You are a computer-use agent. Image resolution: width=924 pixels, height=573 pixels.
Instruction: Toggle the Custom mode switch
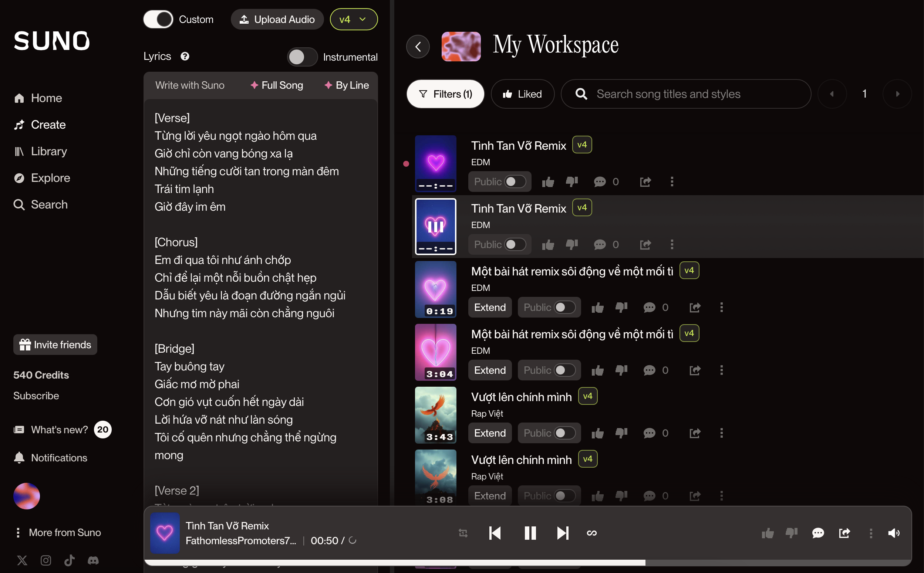(x=158, y=19)
